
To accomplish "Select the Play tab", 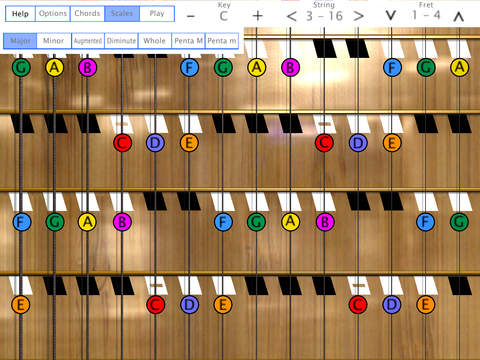I will [157, 14].
